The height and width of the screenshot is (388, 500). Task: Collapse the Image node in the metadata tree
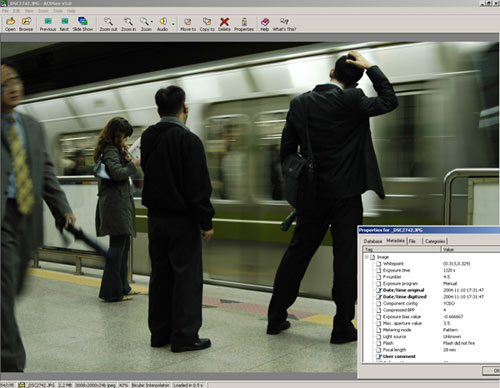coord(367,257)
